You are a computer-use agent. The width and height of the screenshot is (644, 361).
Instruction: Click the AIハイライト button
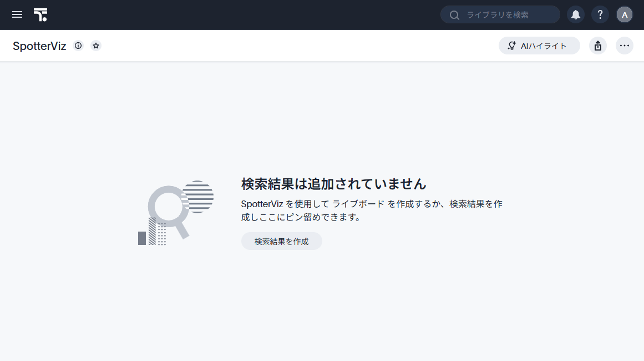pyautogui.click(x=539, y=46)
